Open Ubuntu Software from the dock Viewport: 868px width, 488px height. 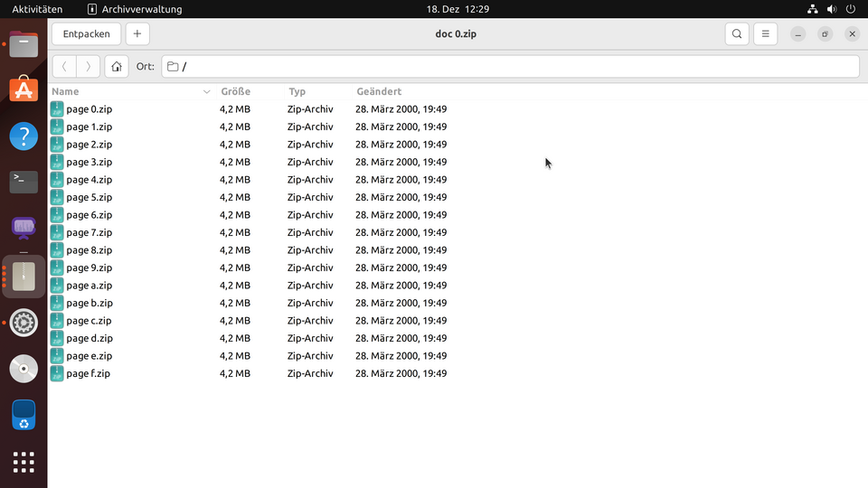click(x=24, y=89)
